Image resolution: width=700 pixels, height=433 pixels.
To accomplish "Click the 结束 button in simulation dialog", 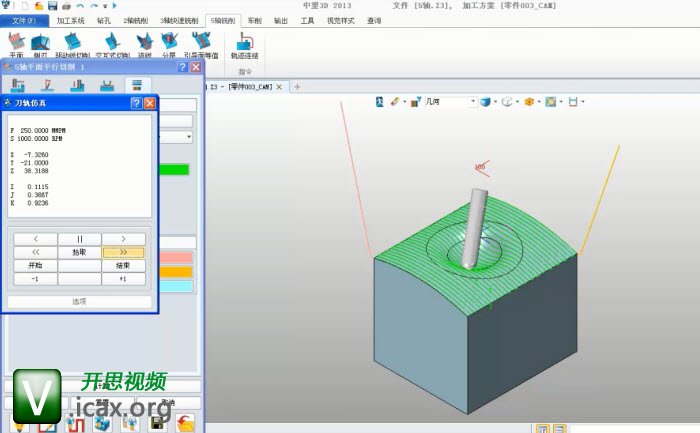I will tap(123, 266).
